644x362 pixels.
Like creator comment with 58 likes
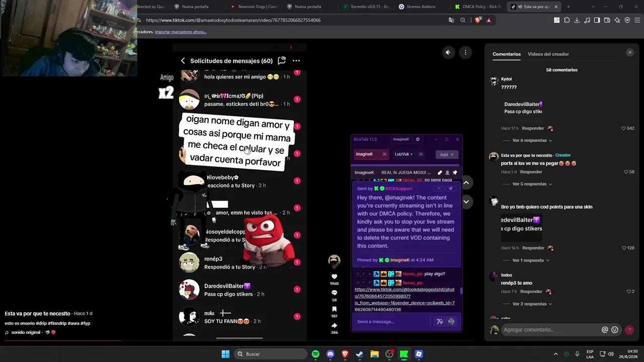pos(626,172)
